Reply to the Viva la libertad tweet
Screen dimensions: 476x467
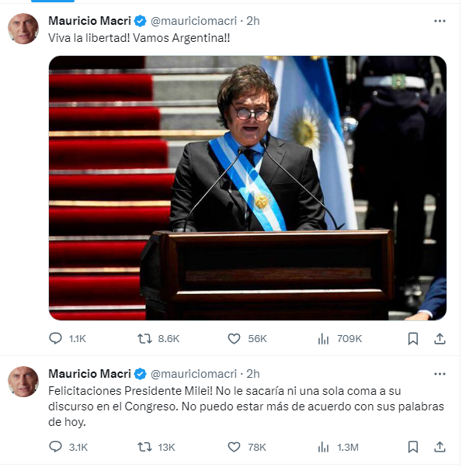click(x=56, y=339)
